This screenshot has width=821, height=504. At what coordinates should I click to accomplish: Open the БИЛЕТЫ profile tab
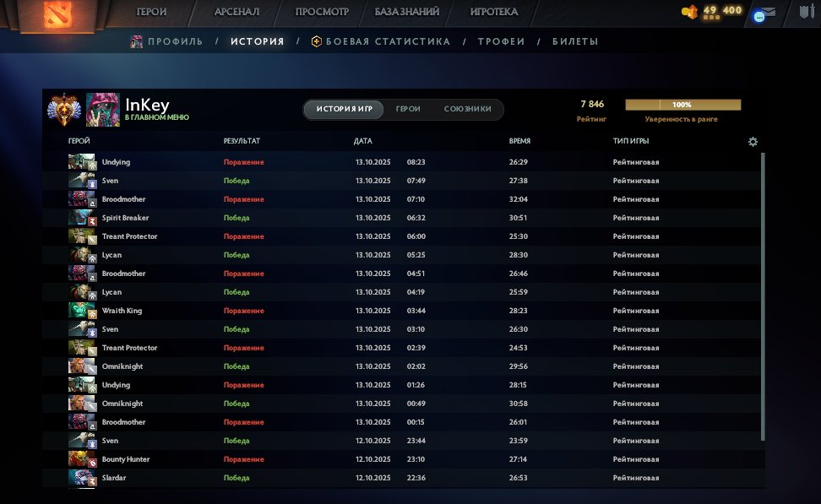[x=575, y=41]
